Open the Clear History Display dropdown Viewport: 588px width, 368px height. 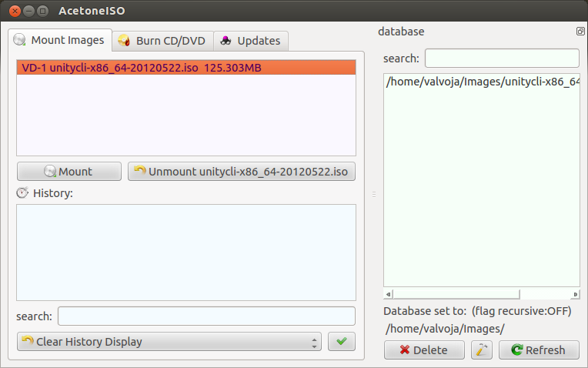coord(169,342)
